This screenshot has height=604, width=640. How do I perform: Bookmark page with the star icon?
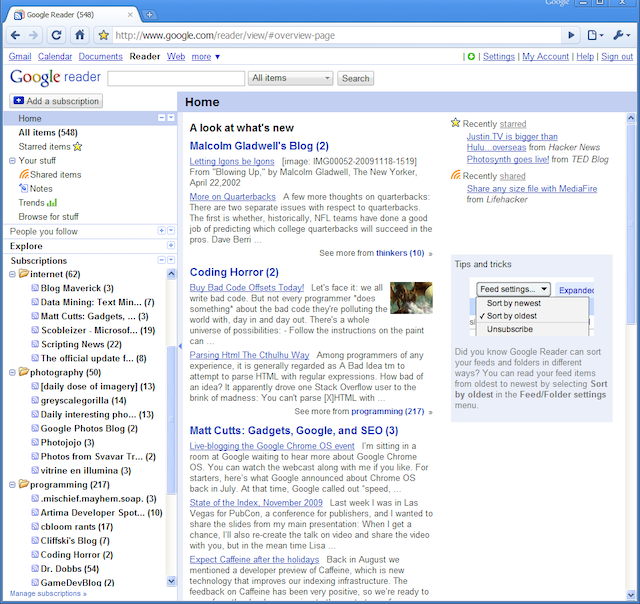[103, 36]
